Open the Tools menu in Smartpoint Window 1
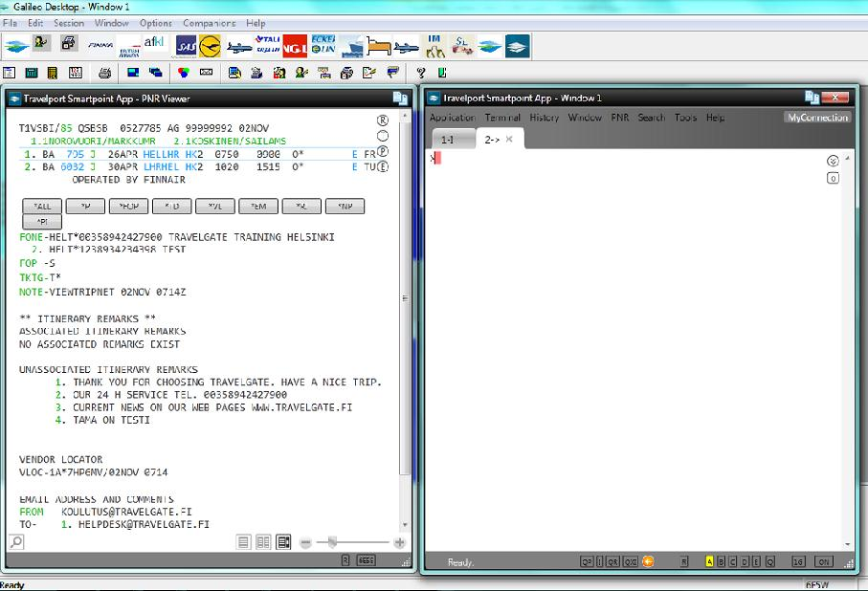This screenshot has width=868, height=591. (685, 118)
